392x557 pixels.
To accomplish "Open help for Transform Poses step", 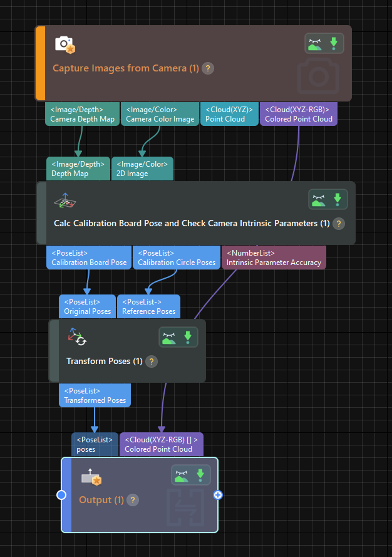I will pyautogui.click(x=152, y=362).
